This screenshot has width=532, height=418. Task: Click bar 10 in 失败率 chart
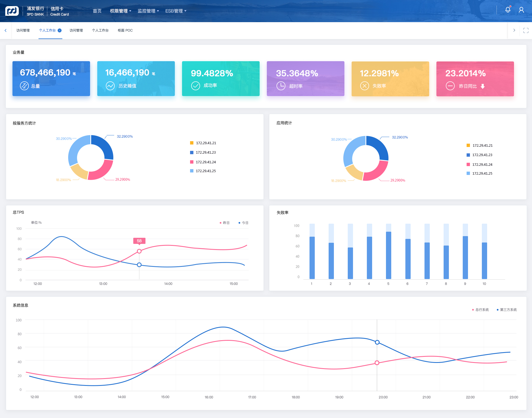pos(484,260)
